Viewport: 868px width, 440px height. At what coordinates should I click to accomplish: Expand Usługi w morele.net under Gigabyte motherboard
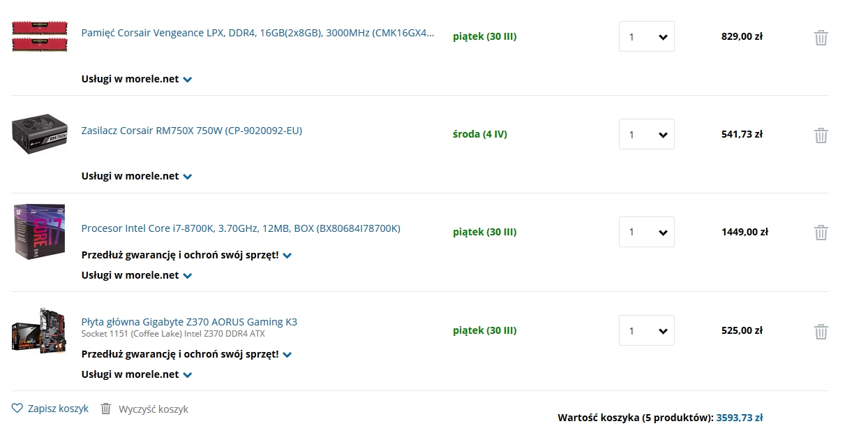point(137,374)
